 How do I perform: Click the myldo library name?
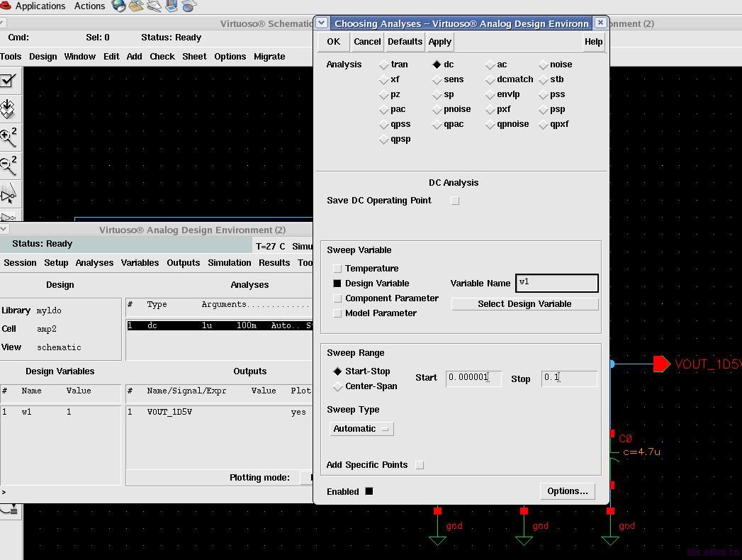49,310
